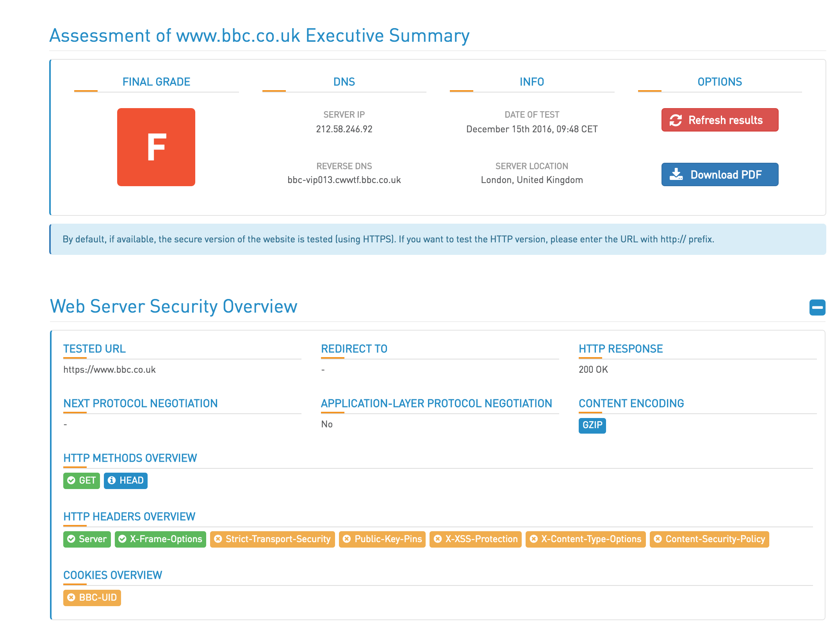Select the HEAD method badge
Screen dimensions: 838x644
tap(126, 480)
